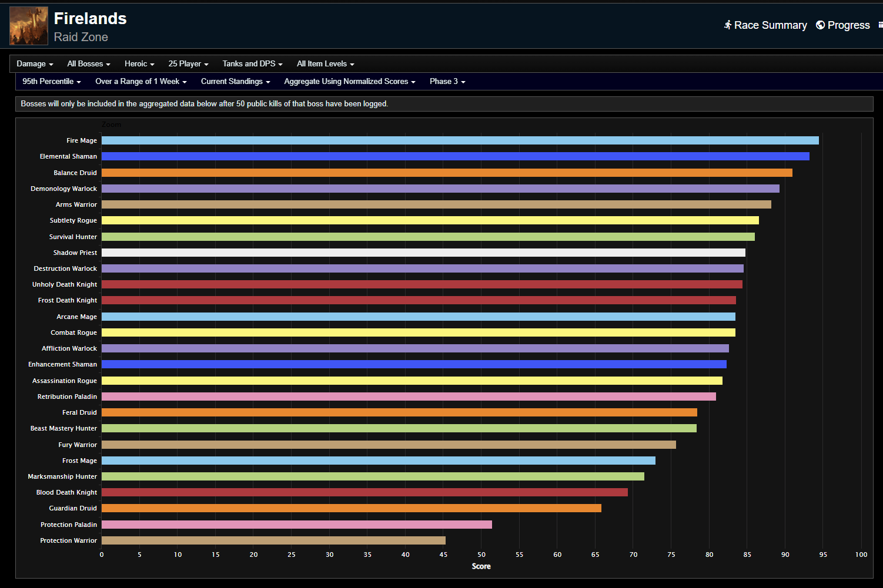Expand the Over a Range of 1 Week option
883x588 pixels.
[141, 82]
